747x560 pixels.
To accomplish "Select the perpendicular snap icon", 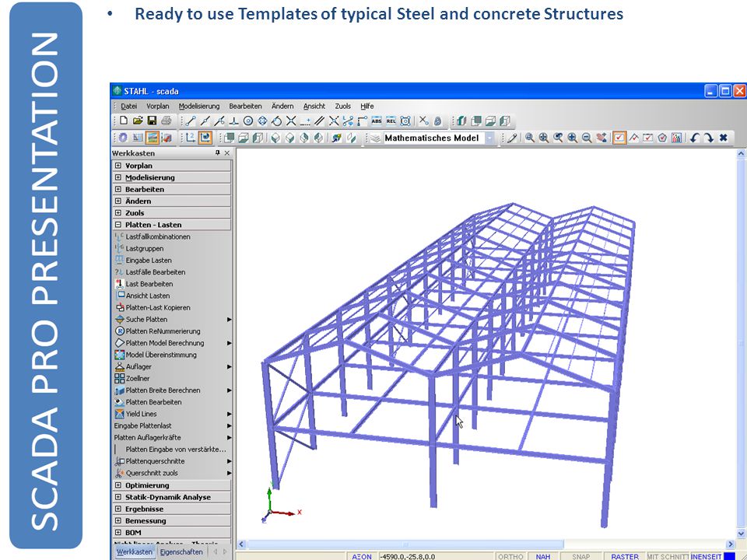I will pos(233,121).
